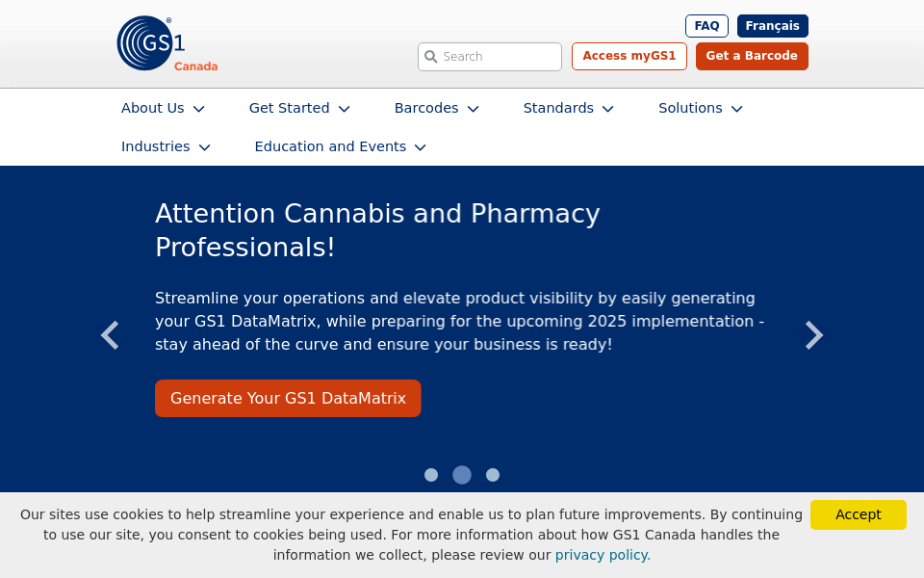This screenshot has height=578, width=924.
Task: Open Access myGS1
Action: coord(629,57)
